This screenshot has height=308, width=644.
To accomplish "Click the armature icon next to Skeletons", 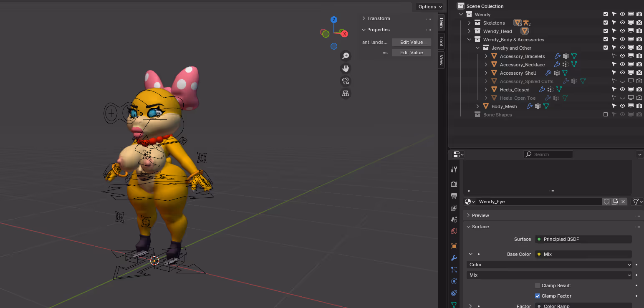I will pyautogui.click(x=526, y=23).
